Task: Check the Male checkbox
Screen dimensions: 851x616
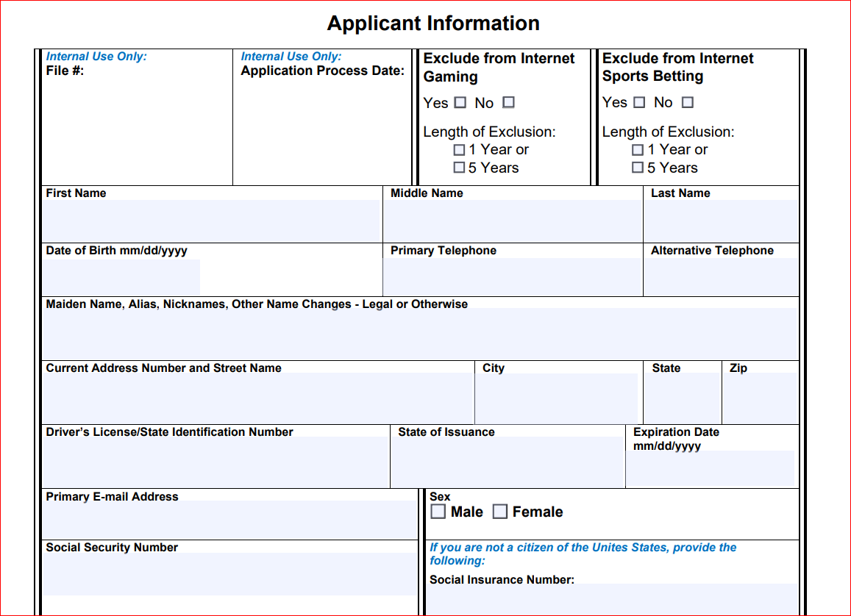Action: (x=438, y=512)
